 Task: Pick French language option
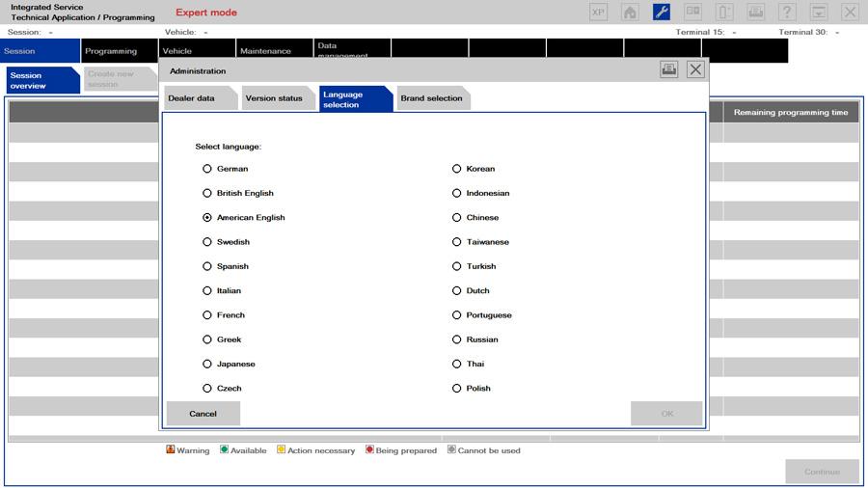[207, 314]
